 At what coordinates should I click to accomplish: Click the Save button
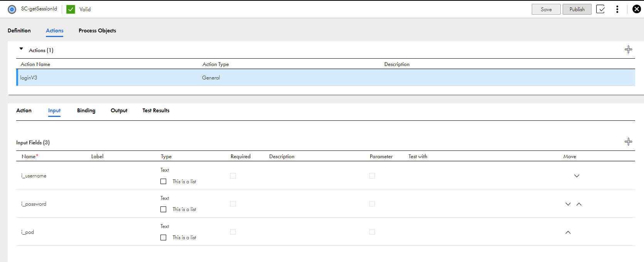pyautogui.click(x=546, y=9)
